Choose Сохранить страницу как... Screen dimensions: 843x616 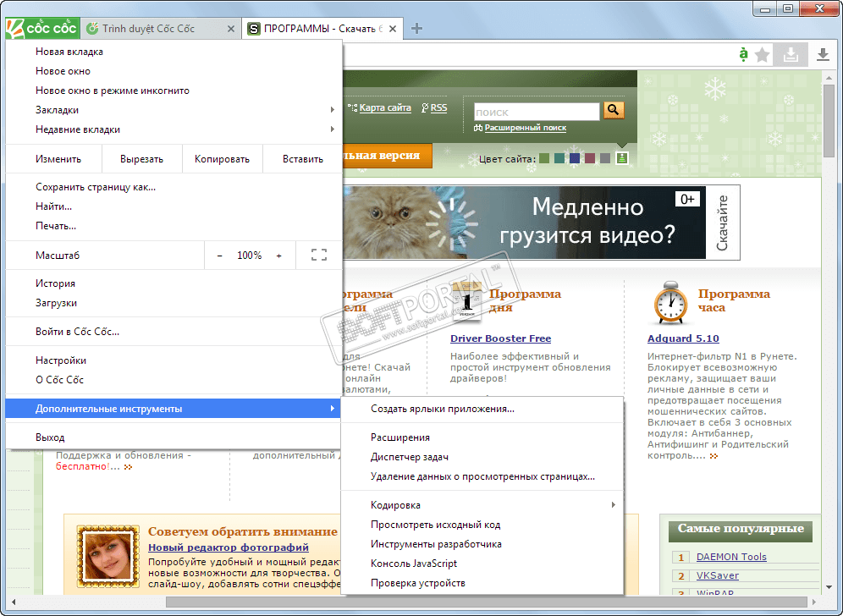(x=174, y=187)
